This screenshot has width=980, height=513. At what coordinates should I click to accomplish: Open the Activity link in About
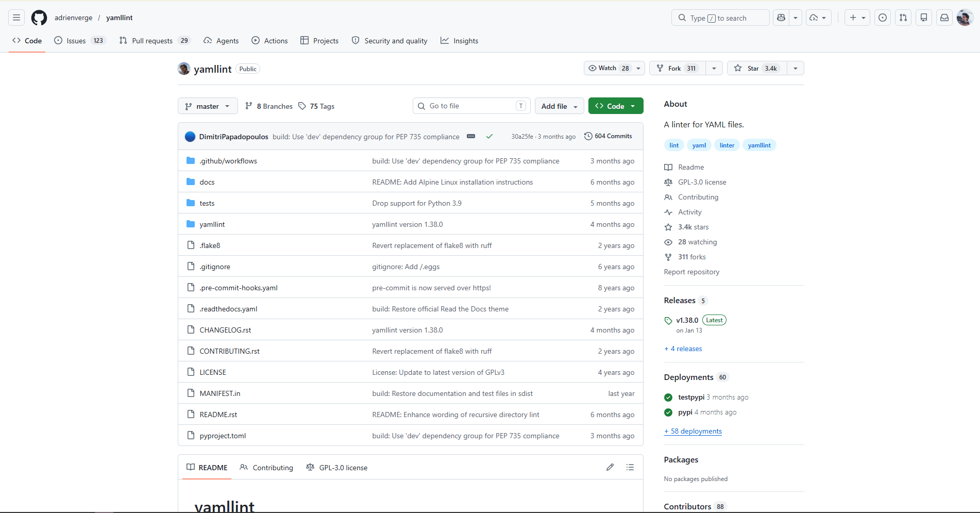(x=690, y=212)
